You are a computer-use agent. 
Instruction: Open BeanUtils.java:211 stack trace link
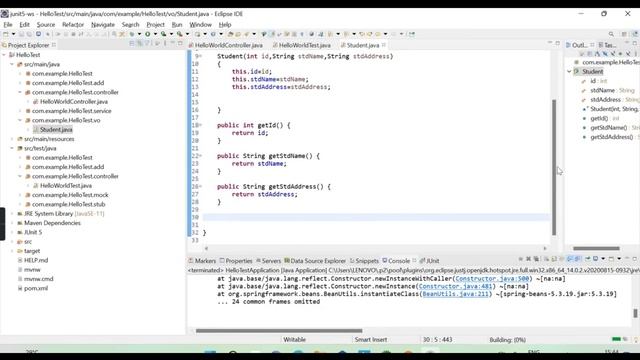click(456, 294)
